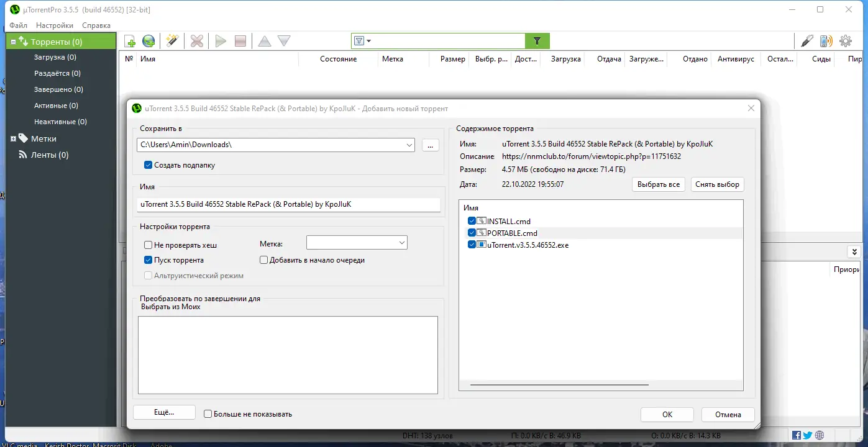The width and height of the screenshot is (868, 447).
Task: Open the search filter dropdown arrow
Action: 368,41
